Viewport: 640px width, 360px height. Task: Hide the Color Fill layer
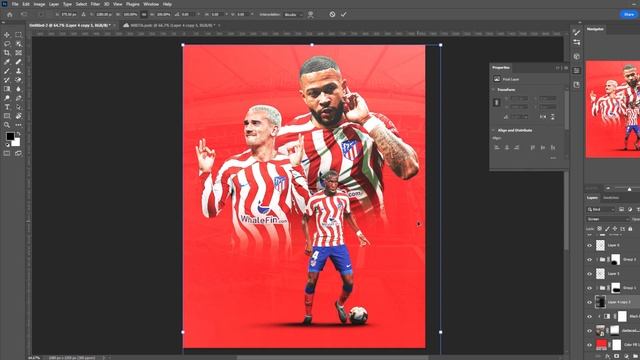click(589, 345)
